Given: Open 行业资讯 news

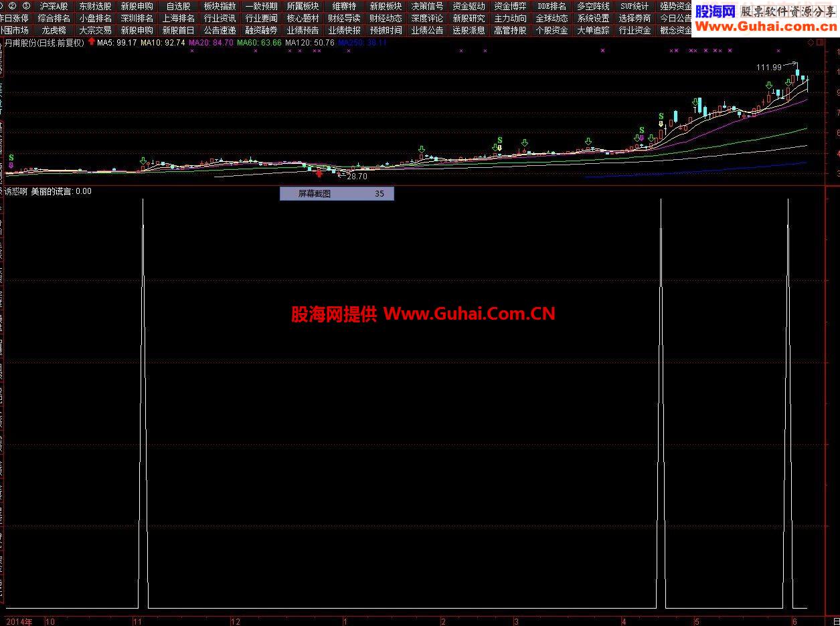Looking at the screenshot, I should (220, 18).
